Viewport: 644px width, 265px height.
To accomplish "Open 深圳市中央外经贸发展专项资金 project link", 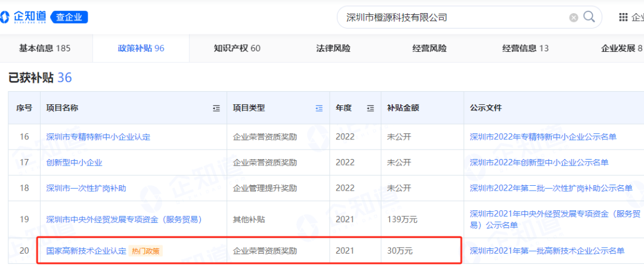I will 125,220.
